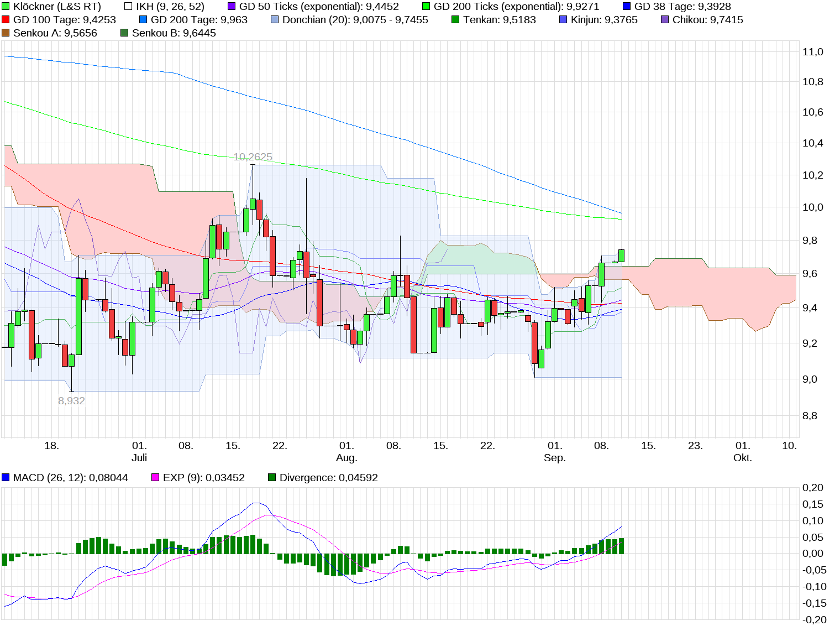Click the 9,6 price axis label
The width and height of the screenshot is (840, 631).
[810, 274]
